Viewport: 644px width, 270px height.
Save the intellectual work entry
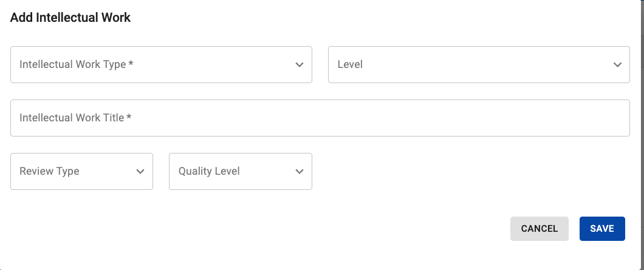(602, 229)
